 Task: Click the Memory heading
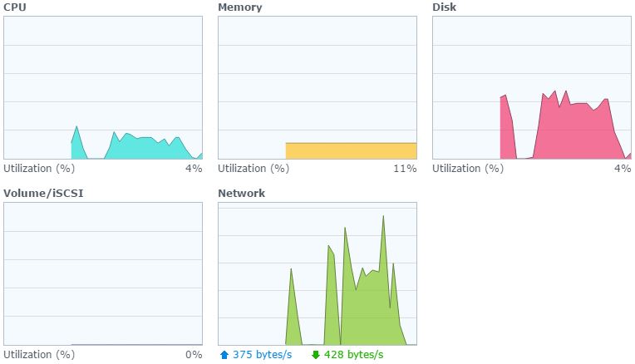239,7
